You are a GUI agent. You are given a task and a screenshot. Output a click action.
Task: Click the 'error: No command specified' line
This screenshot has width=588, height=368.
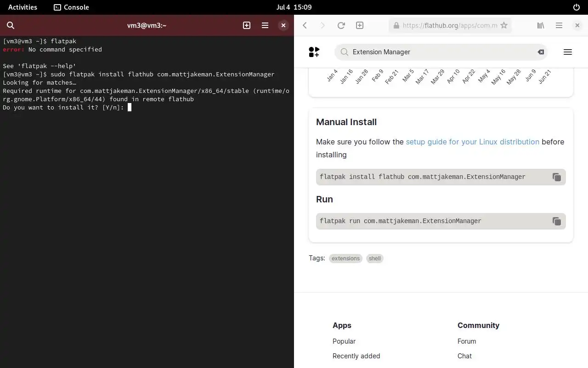tap(52, 49)
